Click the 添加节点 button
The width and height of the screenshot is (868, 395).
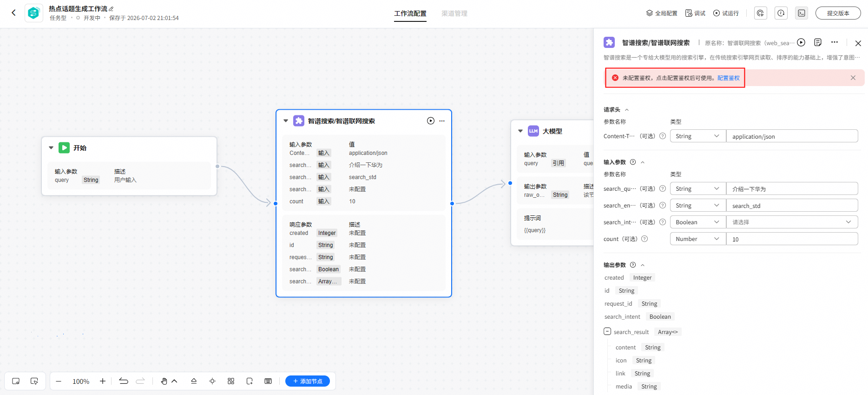[308, 381]
